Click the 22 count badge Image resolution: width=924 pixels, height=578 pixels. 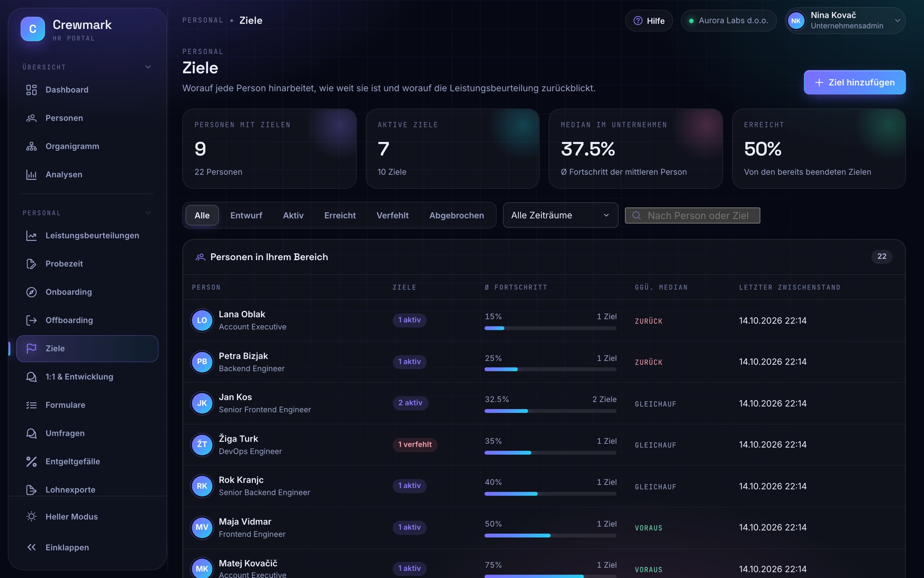882,257
